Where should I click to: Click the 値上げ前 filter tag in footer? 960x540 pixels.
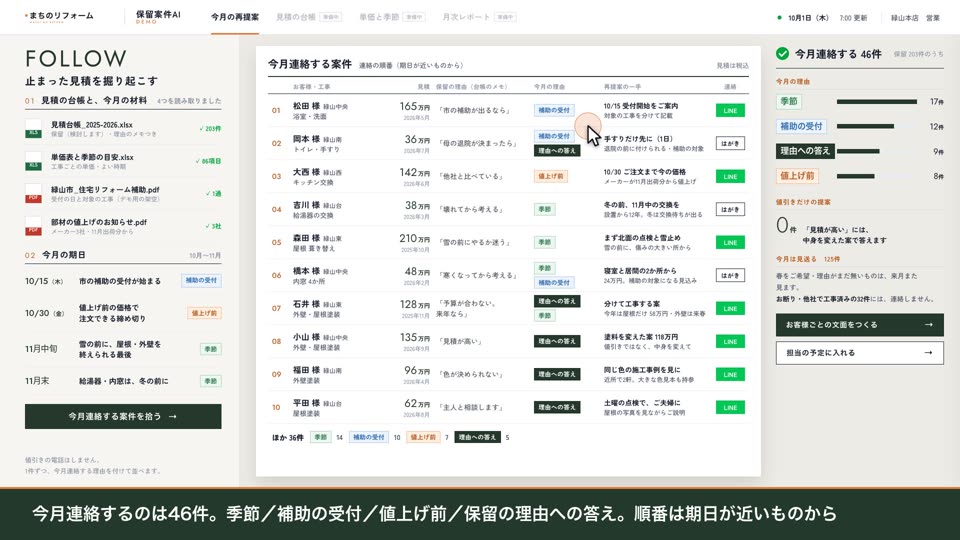(423, 437)
